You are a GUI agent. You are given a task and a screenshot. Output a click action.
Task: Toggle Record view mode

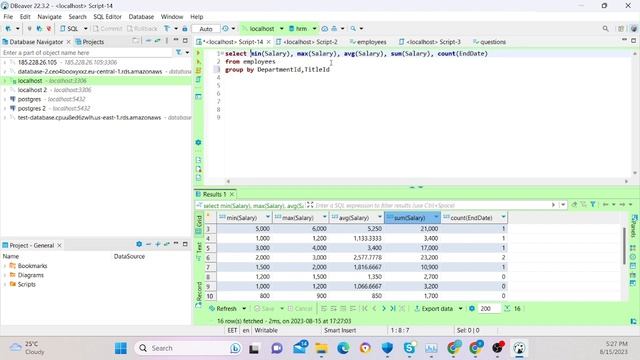click(x=199, y=294)
